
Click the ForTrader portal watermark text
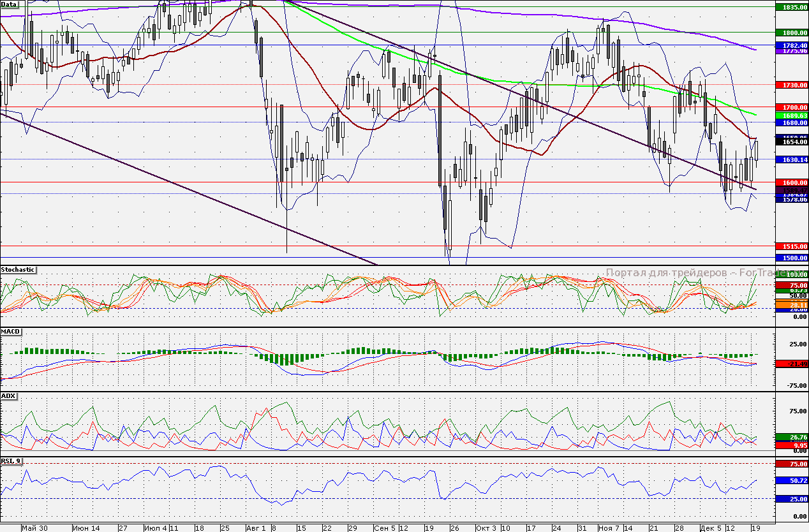pos(689,273)
